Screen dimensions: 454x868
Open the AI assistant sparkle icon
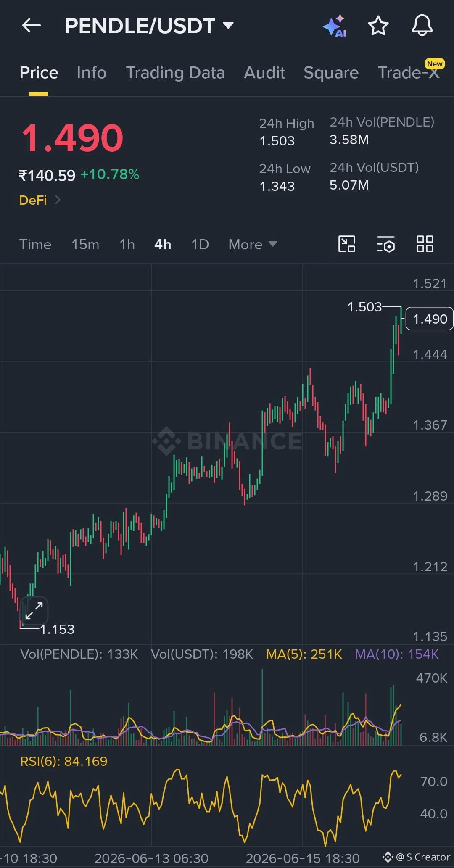pyautogui.click(x=335, y=26)
